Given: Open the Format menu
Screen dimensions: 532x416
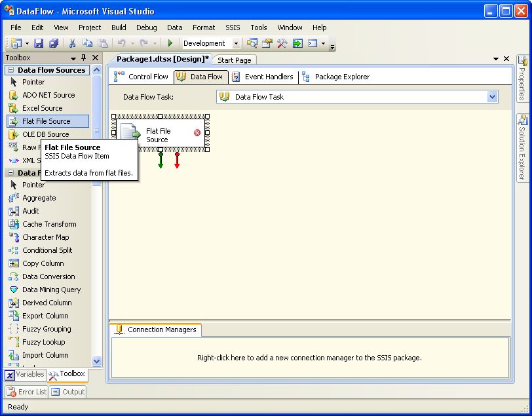Looking at the screenshot, I should [204, 28].
